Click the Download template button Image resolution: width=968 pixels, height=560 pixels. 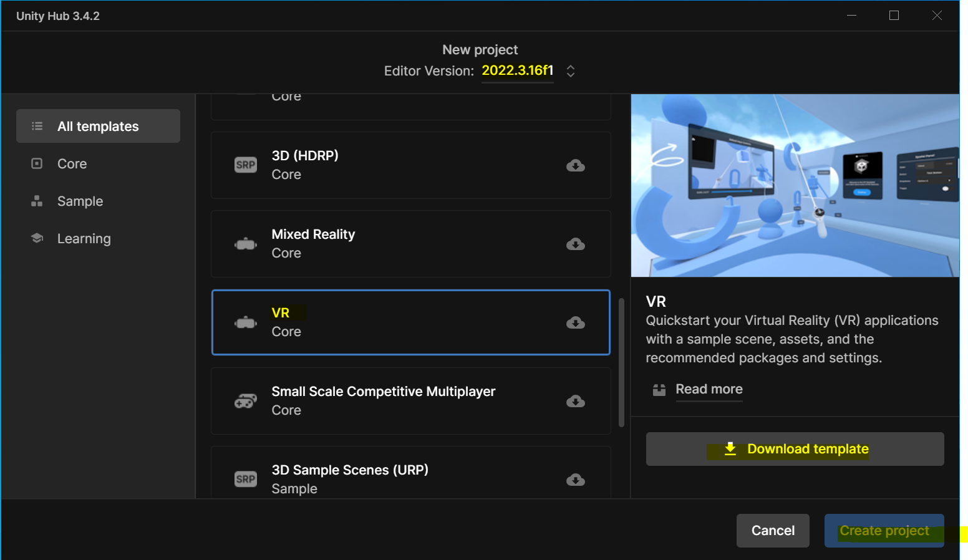tap(795, 449)
